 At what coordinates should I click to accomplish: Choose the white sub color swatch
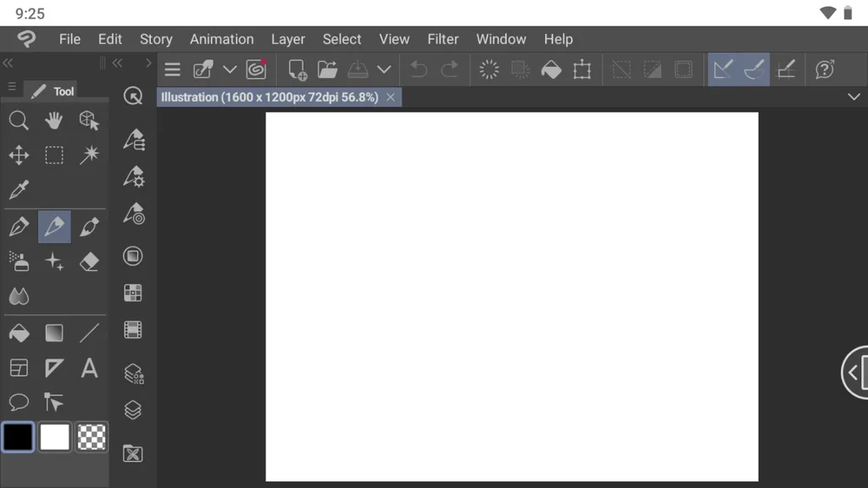tap(54, 437)
